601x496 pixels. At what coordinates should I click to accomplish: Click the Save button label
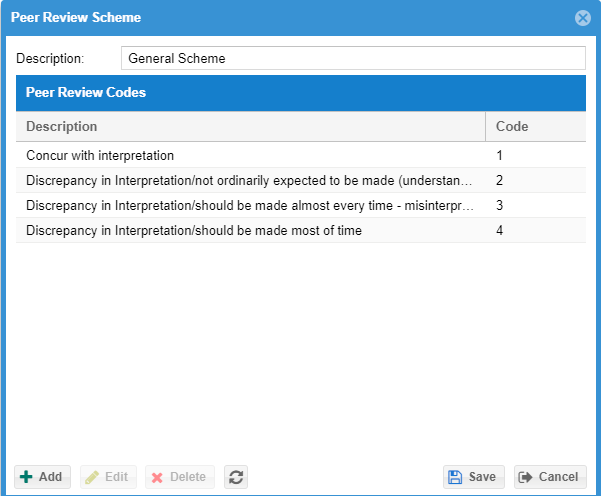[x=482, y=477]
